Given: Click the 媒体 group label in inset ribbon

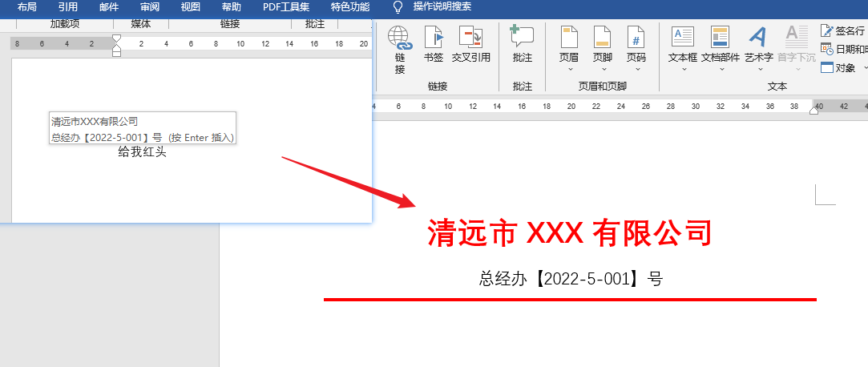Looking at the screenshot, I should tap(141, 24).
